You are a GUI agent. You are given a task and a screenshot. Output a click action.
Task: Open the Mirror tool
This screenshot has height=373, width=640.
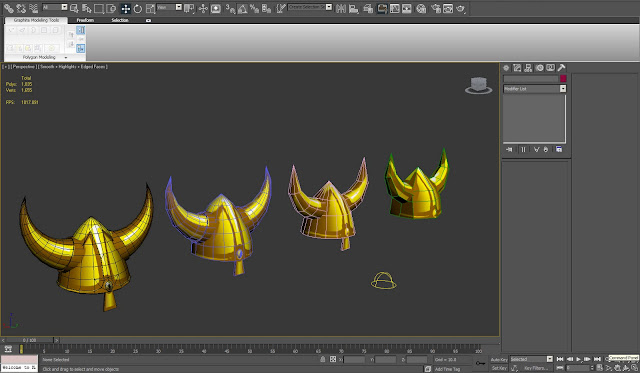(340, 9)
